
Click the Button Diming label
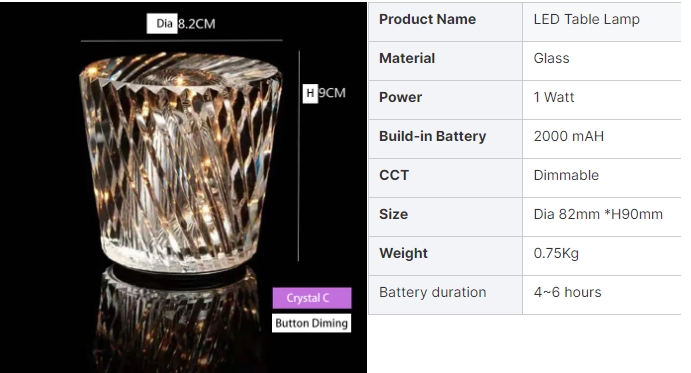(x=312, y=323)
